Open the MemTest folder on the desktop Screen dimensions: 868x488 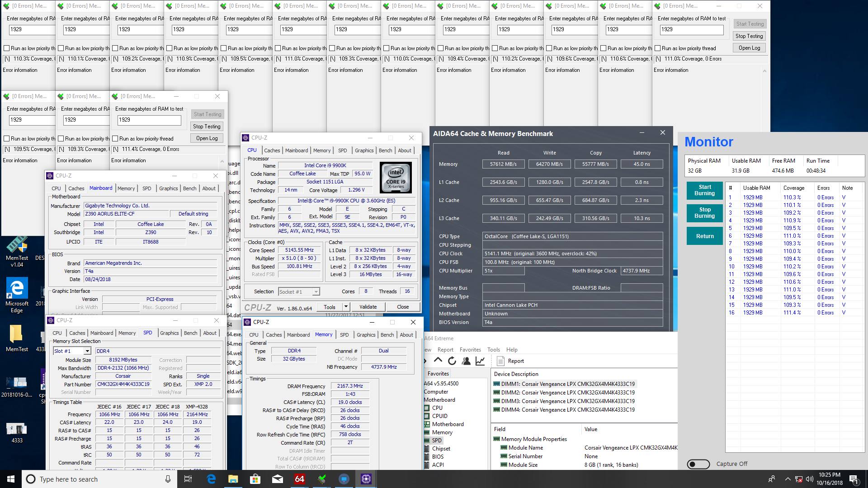pyautogui.click(x=17, y=338)
